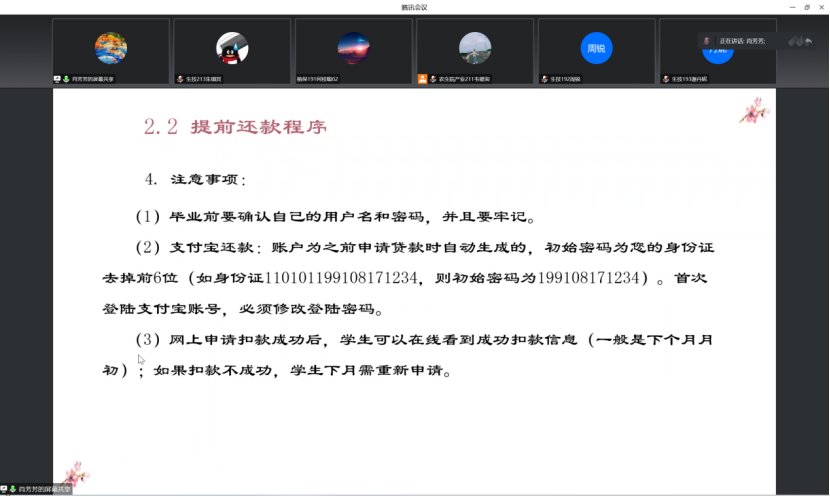Click the muted mic icon beside 生技213

180,78
